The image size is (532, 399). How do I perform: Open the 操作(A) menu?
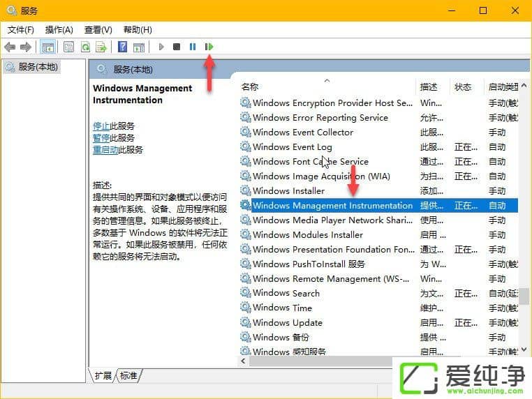[59, 30]
